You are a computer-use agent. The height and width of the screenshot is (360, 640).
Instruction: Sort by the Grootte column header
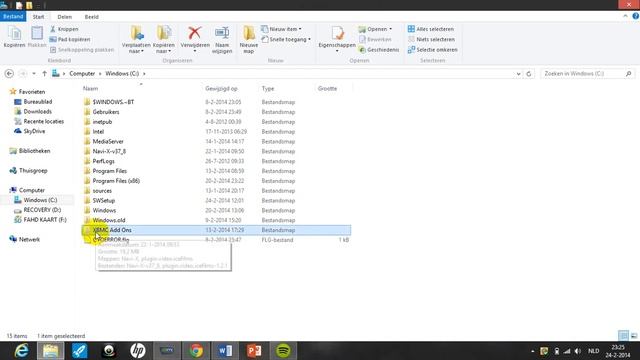tap(327, 88)
